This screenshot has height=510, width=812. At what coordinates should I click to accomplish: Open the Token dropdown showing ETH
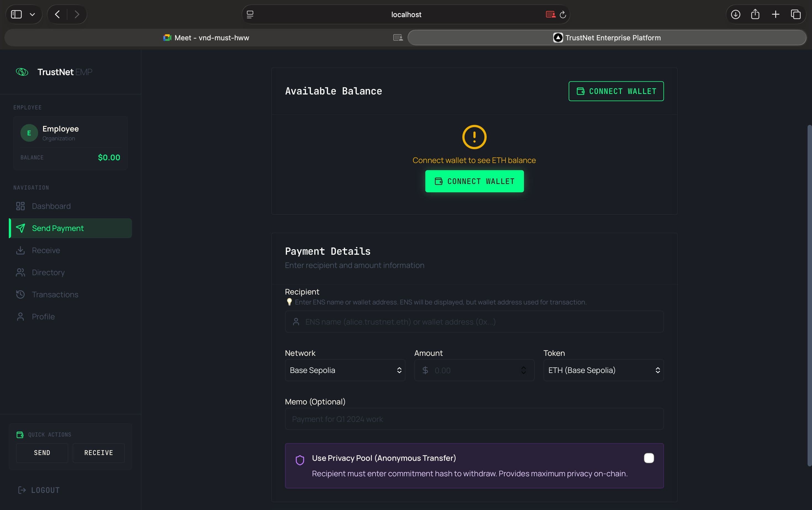coord(603,370)
